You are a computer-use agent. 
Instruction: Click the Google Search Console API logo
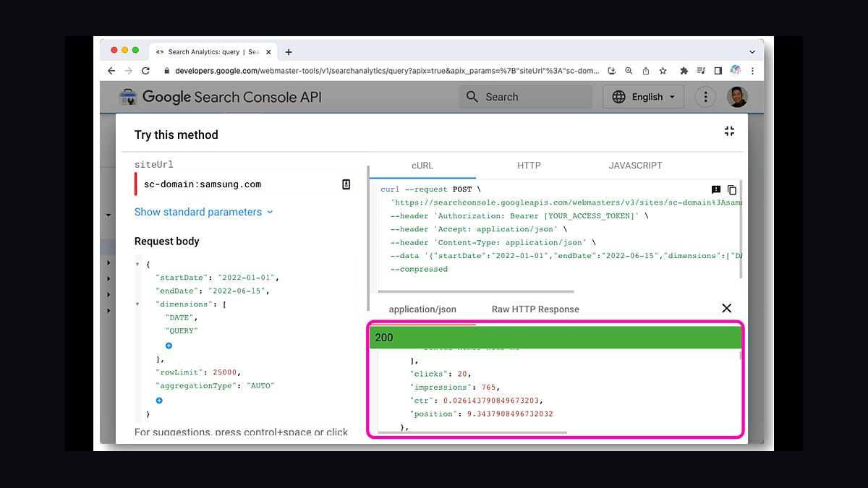tap(221, 97)
